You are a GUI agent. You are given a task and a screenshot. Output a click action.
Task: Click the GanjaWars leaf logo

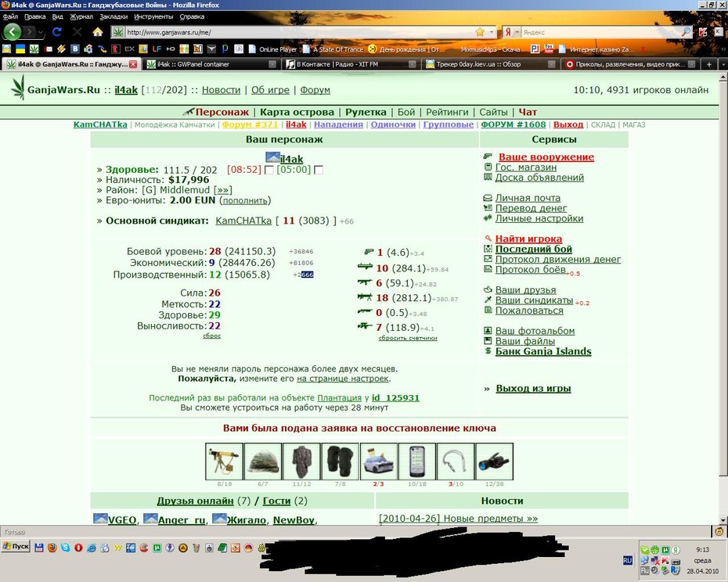(18, 88)
